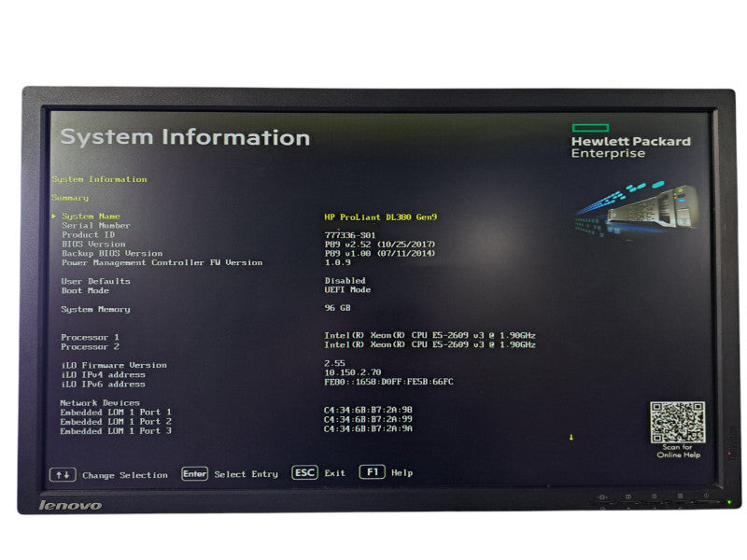Click the 96 GB memory value

[337, 308]
